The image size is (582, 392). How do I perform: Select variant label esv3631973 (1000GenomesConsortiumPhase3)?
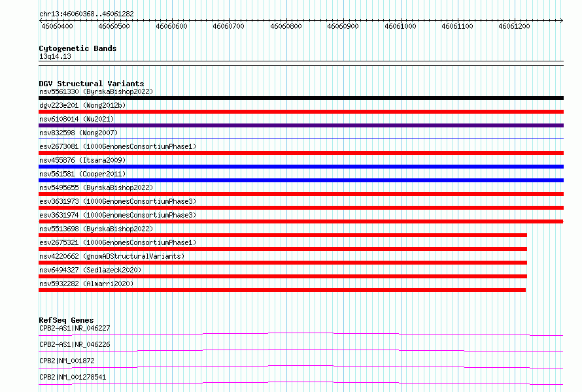click(118, 201)
